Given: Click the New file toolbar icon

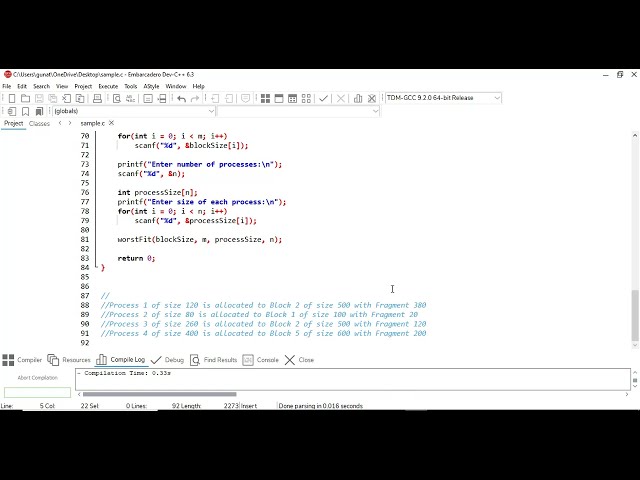Looking at the screenshot, I should 12,98.
